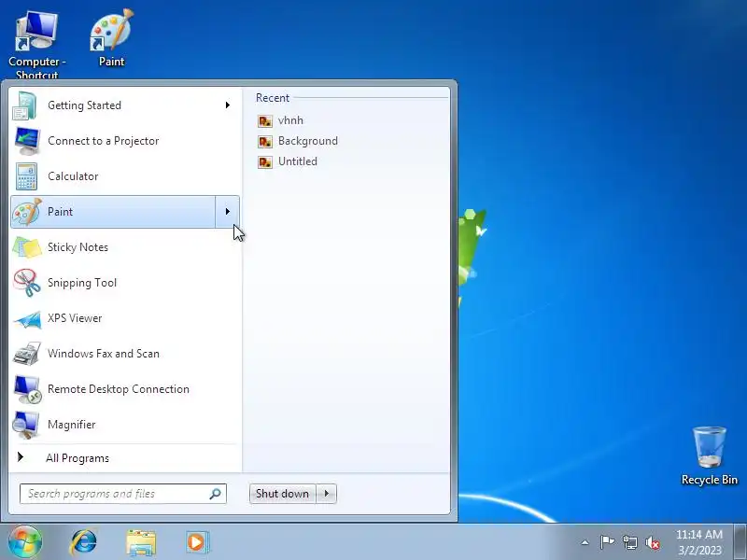Click the network tray icon

(x=629, y=542)
